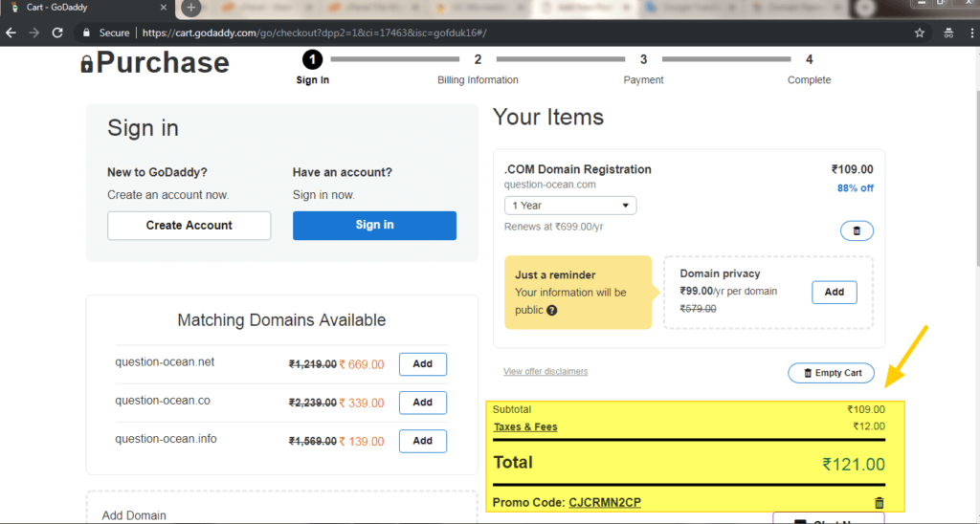Click question-ocean.info domain name

point(166,439)
